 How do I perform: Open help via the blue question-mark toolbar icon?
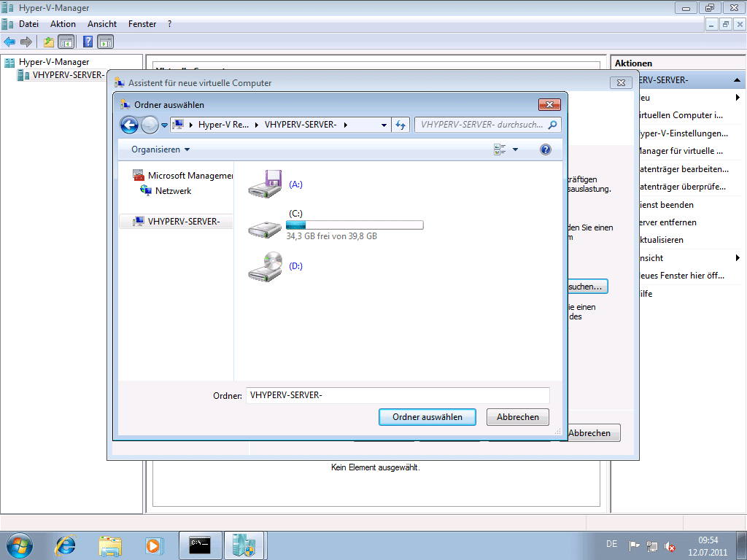point(88,42)
